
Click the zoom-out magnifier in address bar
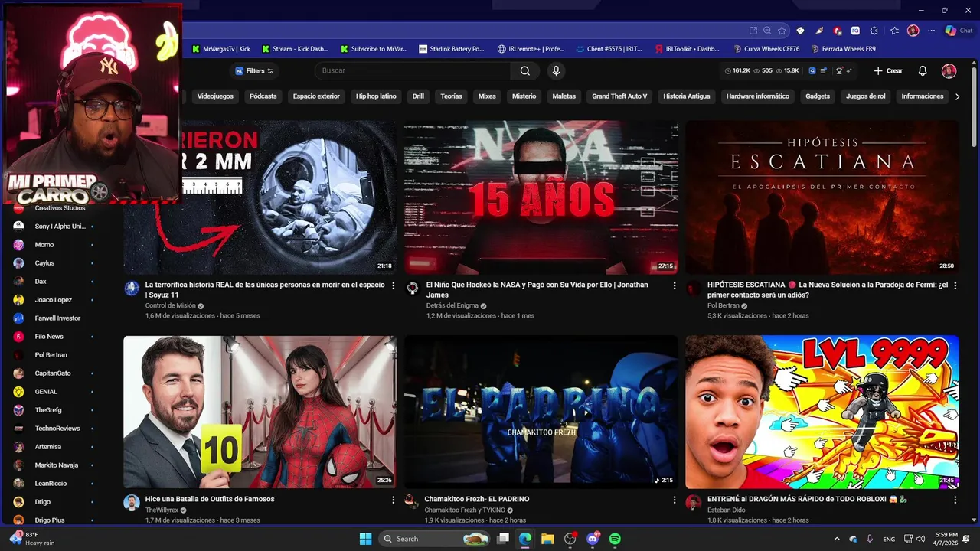(x=768, y=31)
